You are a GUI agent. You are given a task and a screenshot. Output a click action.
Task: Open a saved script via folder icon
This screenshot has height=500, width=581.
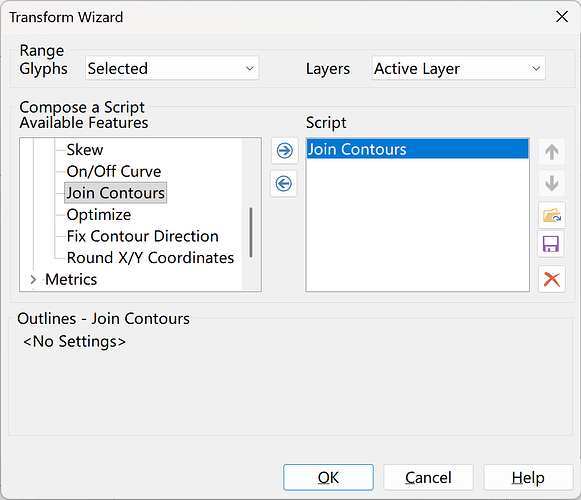pyautogui.click(x=552, y=215)
